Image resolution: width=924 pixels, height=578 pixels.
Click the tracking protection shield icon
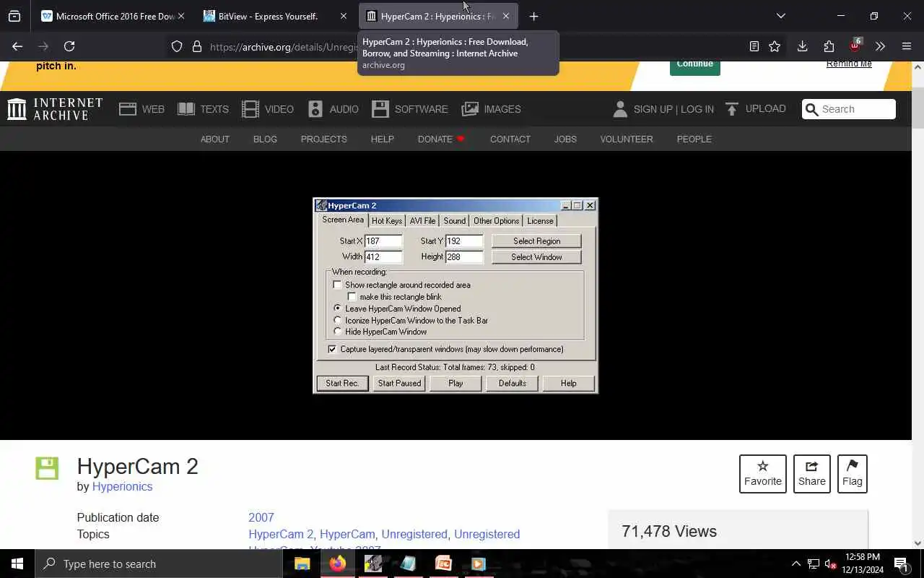point(177,46)
